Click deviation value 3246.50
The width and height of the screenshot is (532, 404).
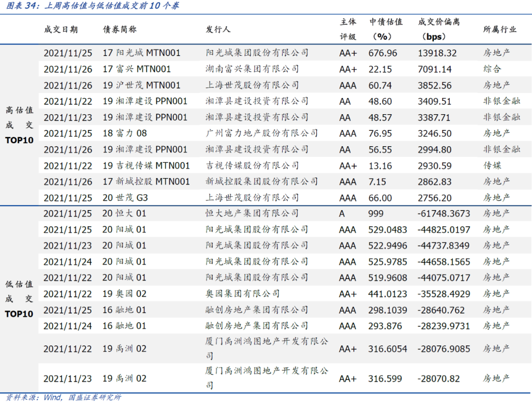click(434, 133)
